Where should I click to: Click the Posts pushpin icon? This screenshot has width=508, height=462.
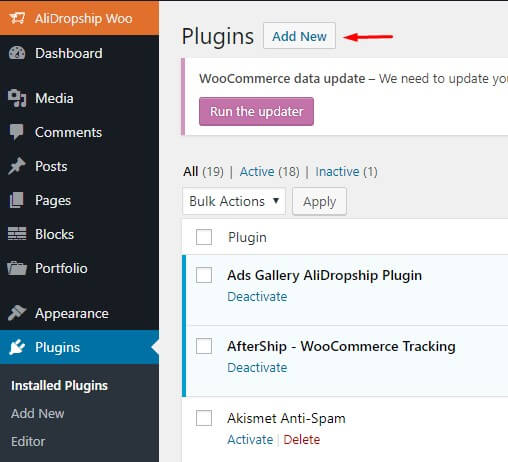point(17,166)
